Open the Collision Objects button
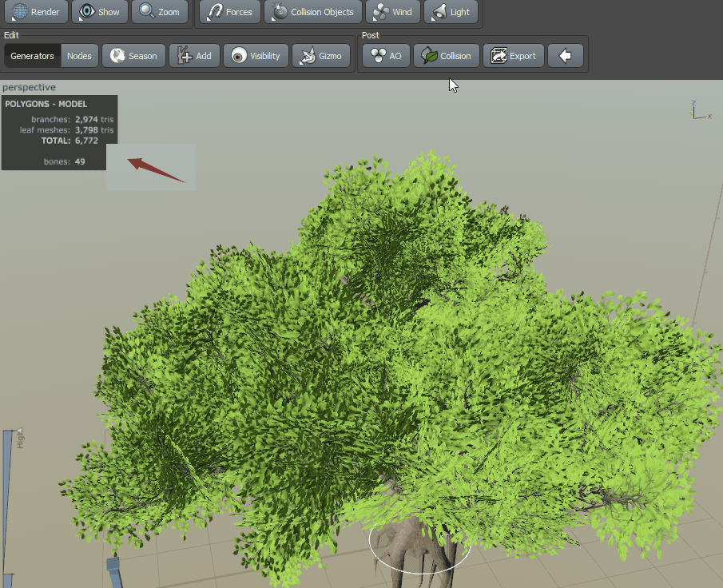 (x=313, y=11)
